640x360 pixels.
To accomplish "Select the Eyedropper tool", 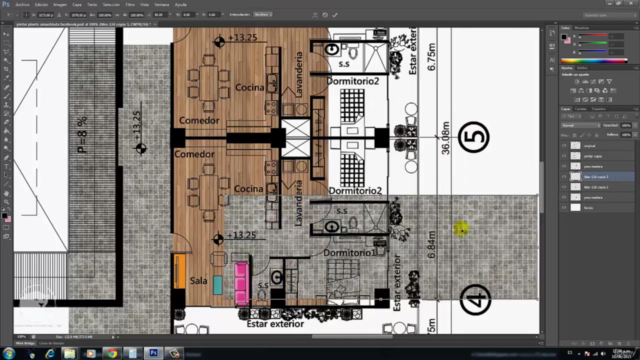I will coord(6,78).
